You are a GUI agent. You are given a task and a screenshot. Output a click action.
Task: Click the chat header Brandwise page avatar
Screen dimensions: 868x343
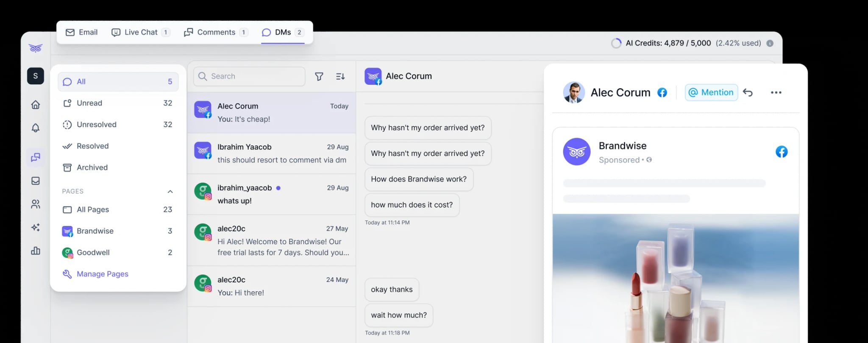[x=373, y=76]
